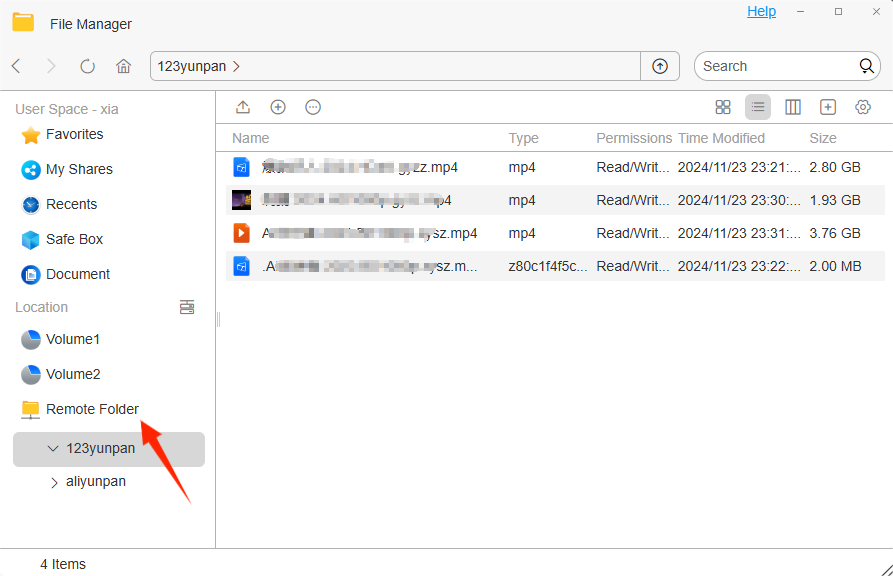
Task: Click the add pane plus-square icon
Action: coord(828,107)
